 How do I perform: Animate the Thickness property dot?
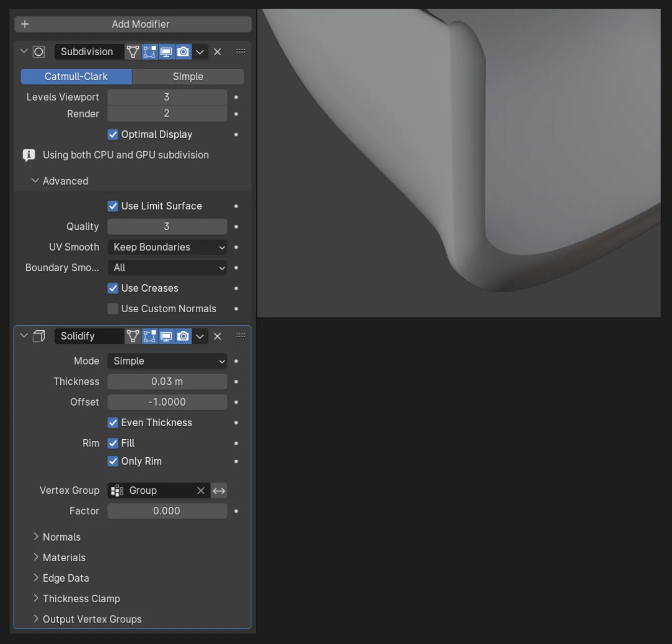click(x=236, y=382)
